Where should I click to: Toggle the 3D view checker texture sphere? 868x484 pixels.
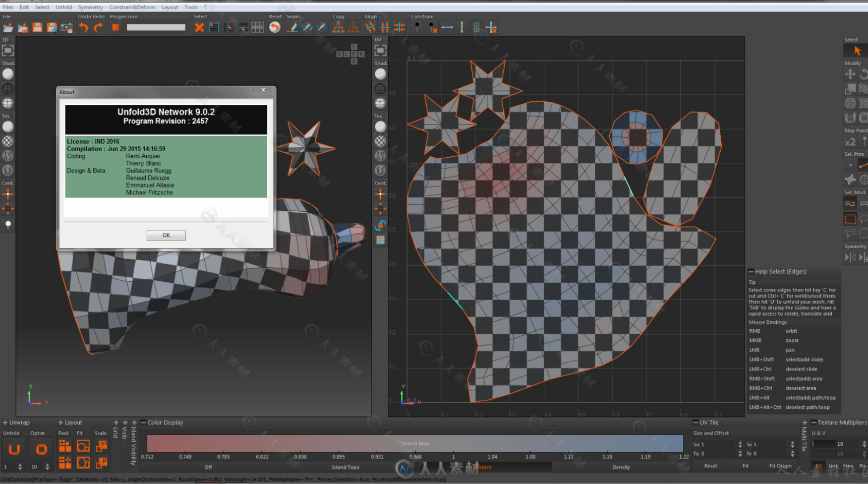[x=8, y=141]
